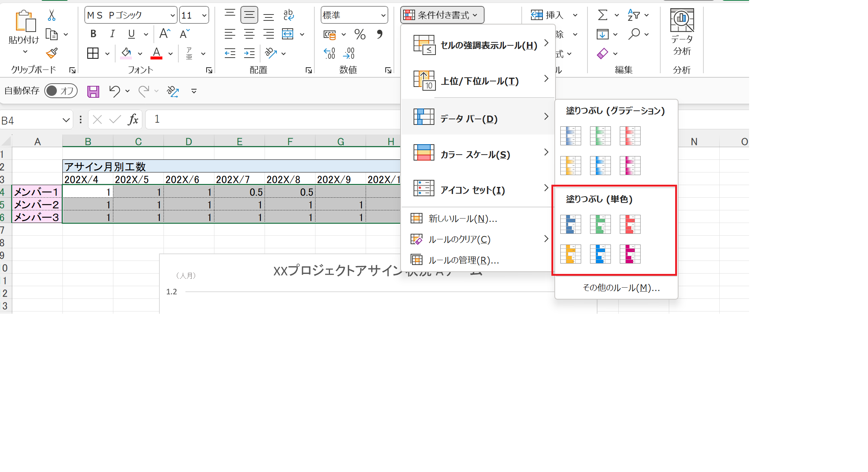Screen dimensions: 868x472
Task: Click the insert function fx icon
Action: 133,120
